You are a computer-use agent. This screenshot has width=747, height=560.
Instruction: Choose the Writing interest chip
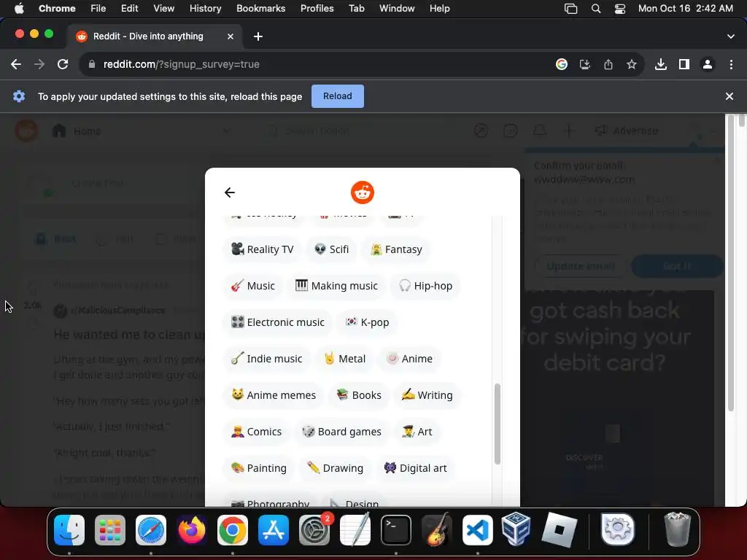427,395
